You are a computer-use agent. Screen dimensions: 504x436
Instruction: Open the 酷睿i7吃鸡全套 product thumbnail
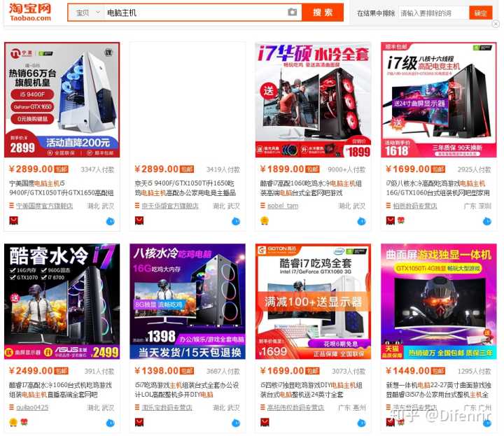point(313,302)
